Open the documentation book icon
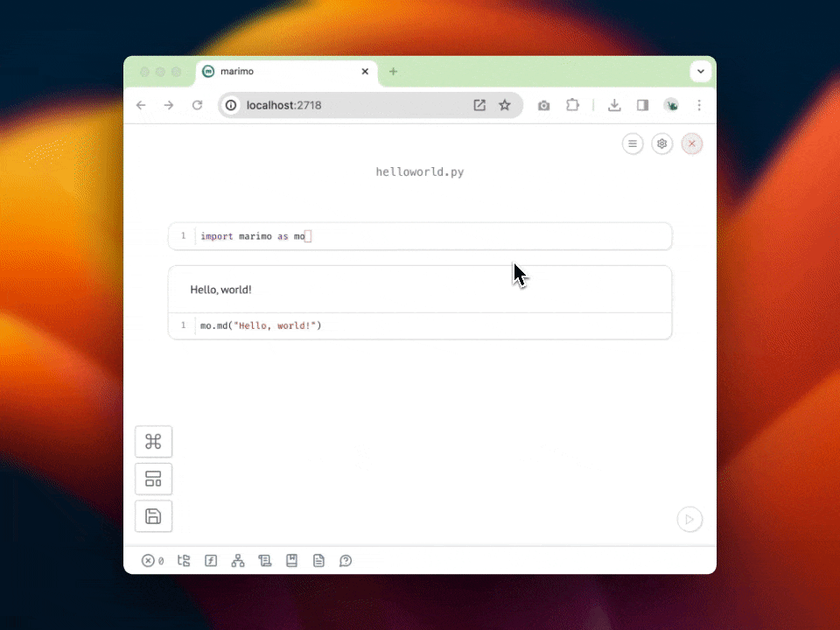 [x=292, y=561]
